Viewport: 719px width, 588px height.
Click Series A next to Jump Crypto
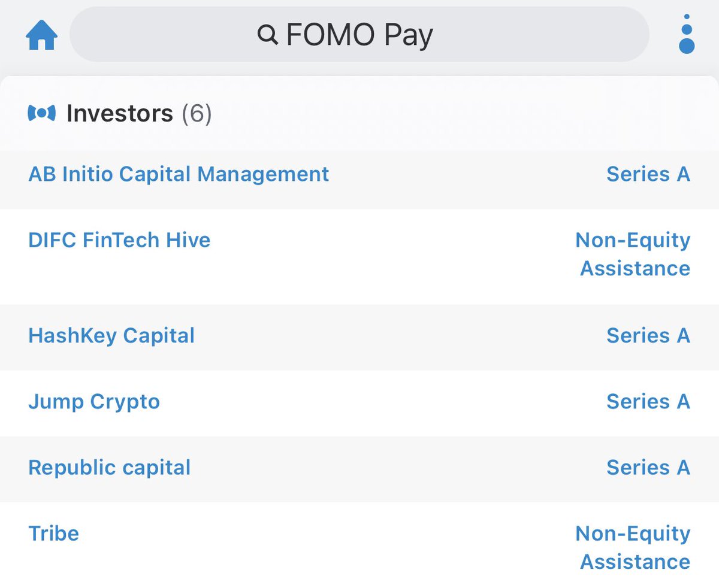pyautogui.click(x=648, y=402)
